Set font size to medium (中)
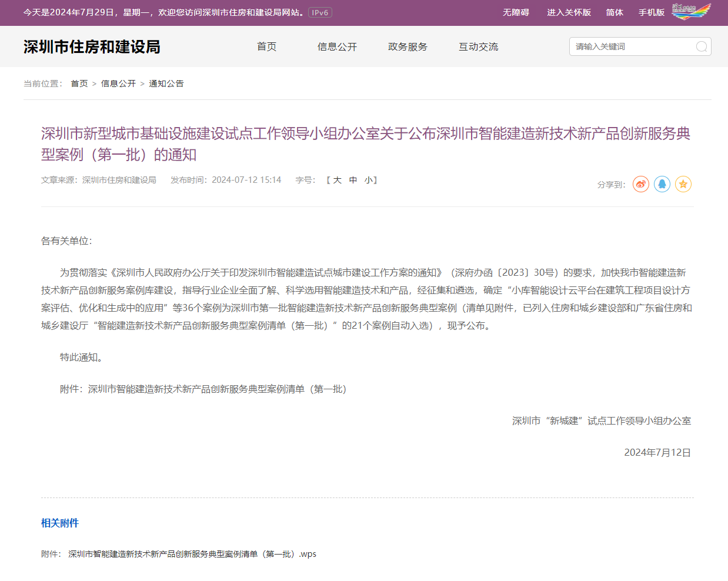Viewport: 728px width, 581px height. tap(353, 180)
